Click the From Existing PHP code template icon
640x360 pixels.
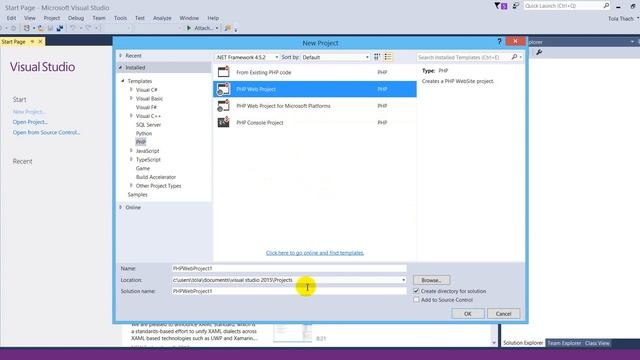pos(223,72)
